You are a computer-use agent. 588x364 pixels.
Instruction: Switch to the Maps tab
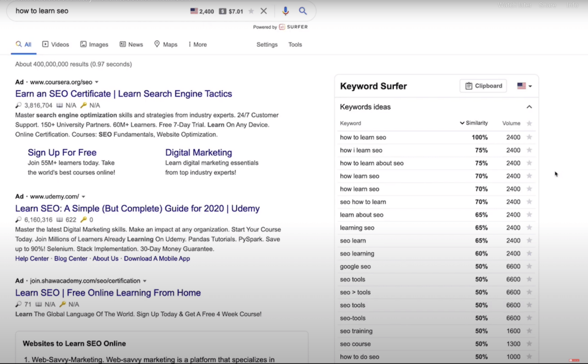tap(165, 44)
